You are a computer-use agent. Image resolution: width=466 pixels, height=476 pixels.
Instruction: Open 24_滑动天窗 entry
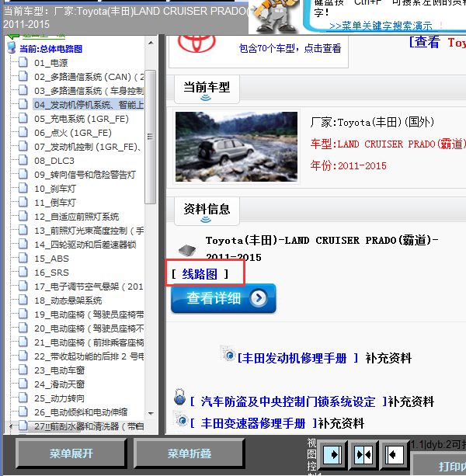pos(60,384)
